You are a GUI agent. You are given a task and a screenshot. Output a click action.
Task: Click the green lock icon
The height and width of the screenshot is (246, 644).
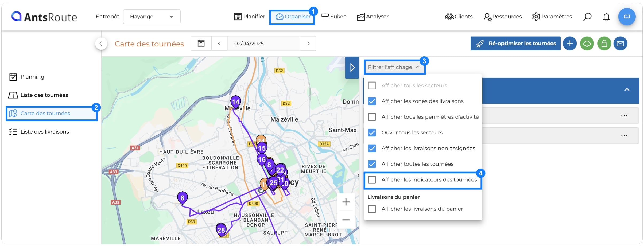[x=604, y=44]
